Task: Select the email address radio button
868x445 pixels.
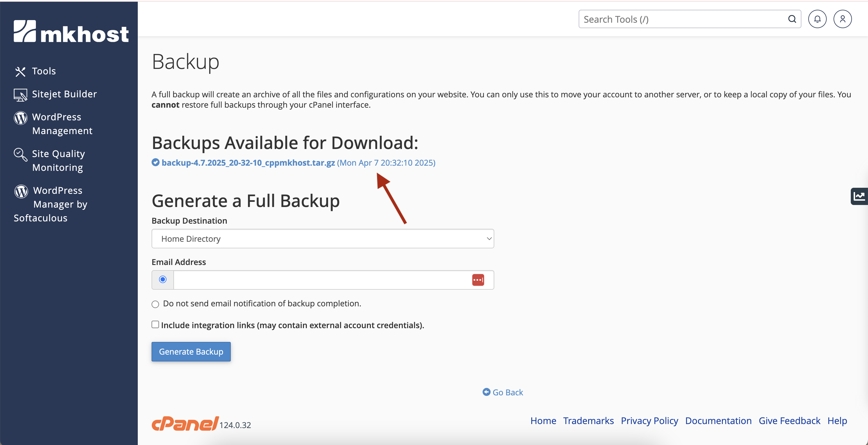Action: pyautogui.click(x=163, y=279)
